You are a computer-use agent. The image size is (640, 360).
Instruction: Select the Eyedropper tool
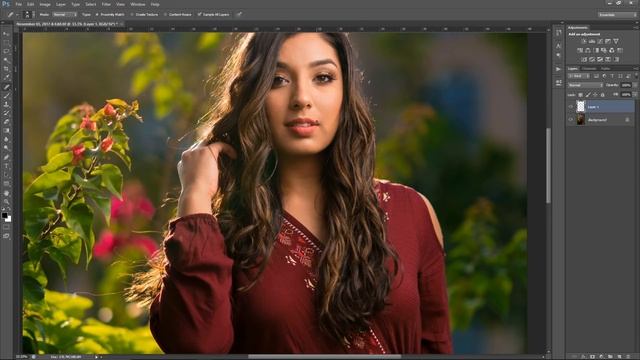6,78
